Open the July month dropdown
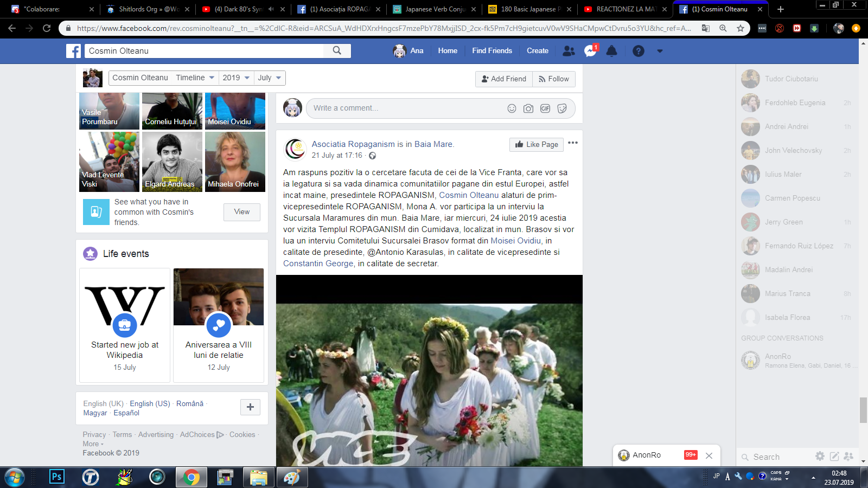Screen dimensions: 868x488 pyautogui.click(x=270, y=78)
